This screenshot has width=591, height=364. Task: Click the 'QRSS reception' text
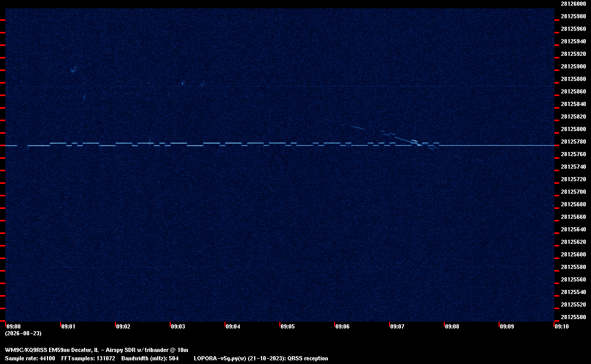tap(308, 358)
